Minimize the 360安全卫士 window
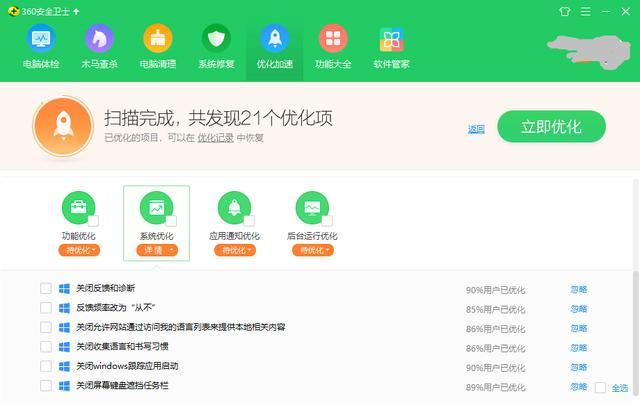 tap(606, 11)
